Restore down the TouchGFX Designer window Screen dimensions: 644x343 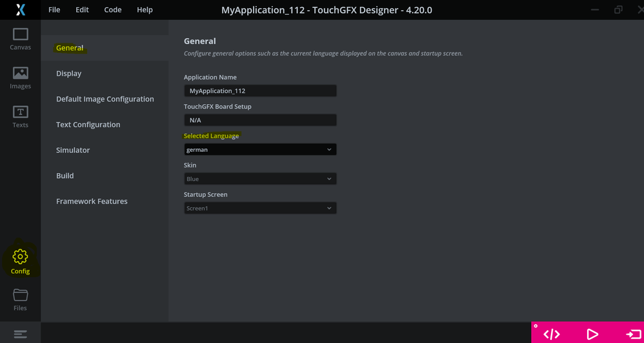point(618,10)
